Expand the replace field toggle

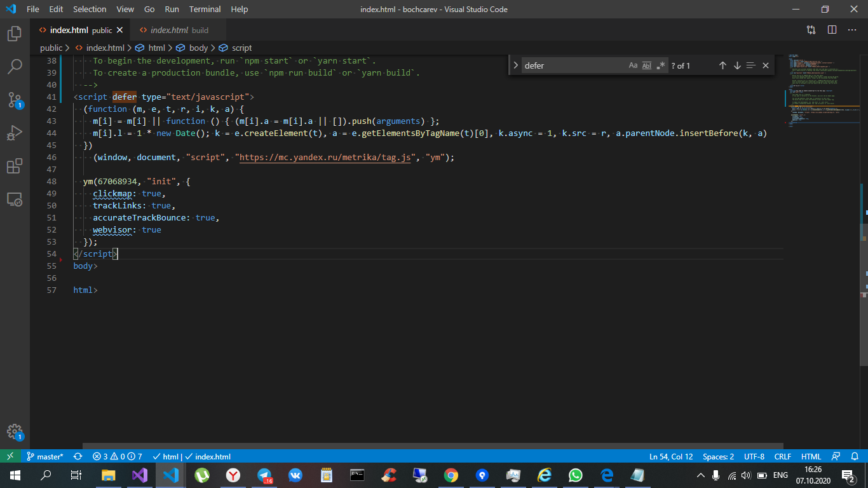point(515,65)
